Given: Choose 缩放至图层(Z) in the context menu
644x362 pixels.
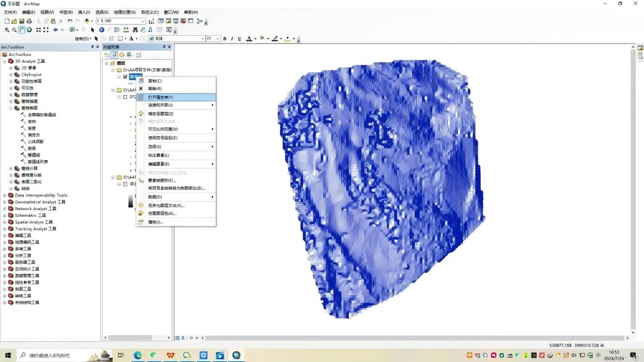Looking at the screenshot, I should [176, 114].
